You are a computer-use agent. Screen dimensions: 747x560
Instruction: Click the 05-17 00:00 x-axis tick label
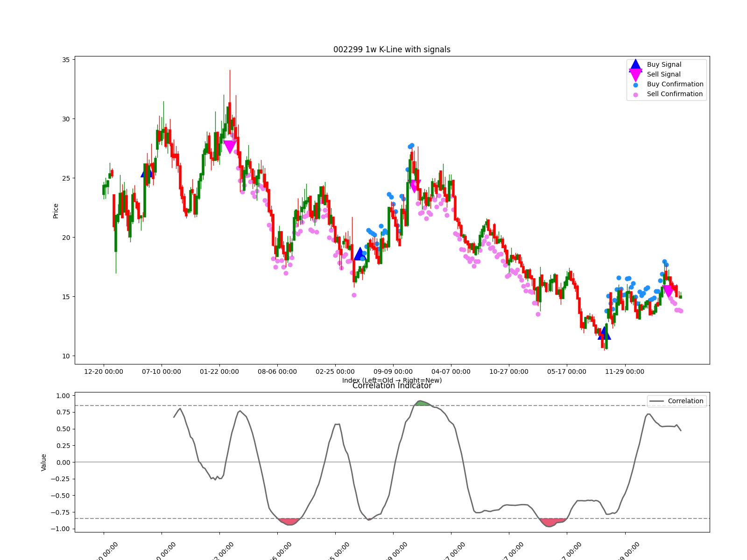pyautogui.click(x=567, y=372)
